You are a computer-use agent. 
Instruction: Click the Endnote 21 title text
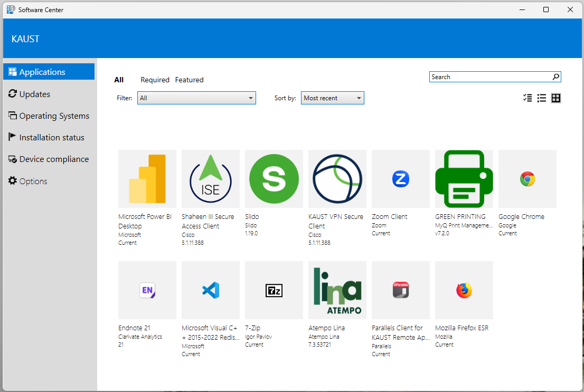pyautogui.click(x=134, y=328)
